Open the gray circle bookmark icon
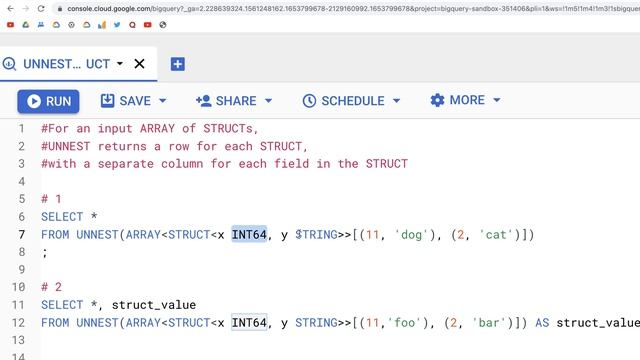 (x=71, y=25)
